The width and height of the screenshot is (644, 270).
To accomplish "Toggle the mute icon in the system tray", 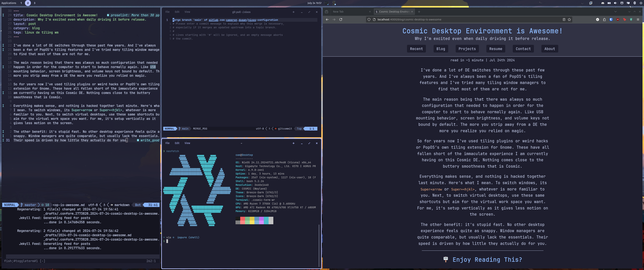I will click(x=615, y=3).
